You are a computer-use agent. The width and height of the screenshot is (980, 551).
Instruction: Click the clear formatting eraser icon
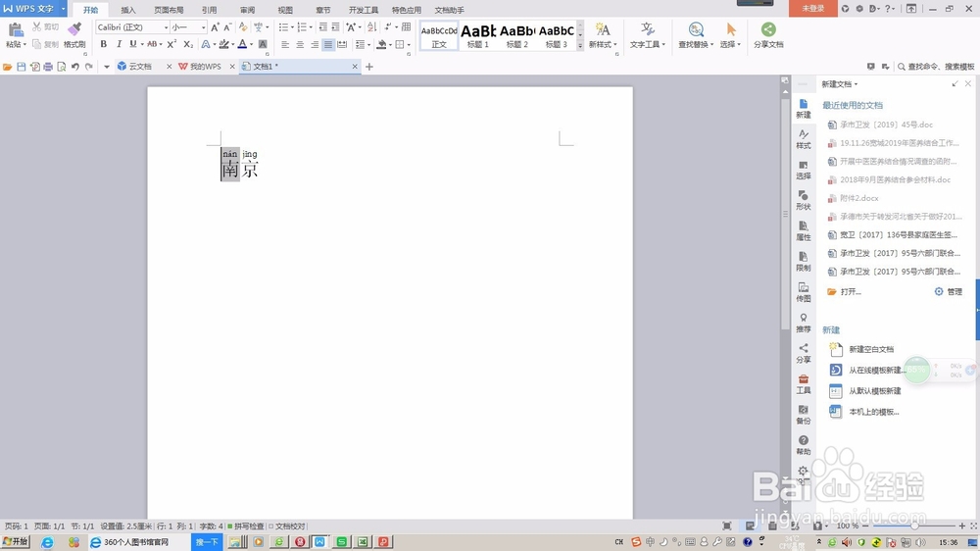[243, 26]
